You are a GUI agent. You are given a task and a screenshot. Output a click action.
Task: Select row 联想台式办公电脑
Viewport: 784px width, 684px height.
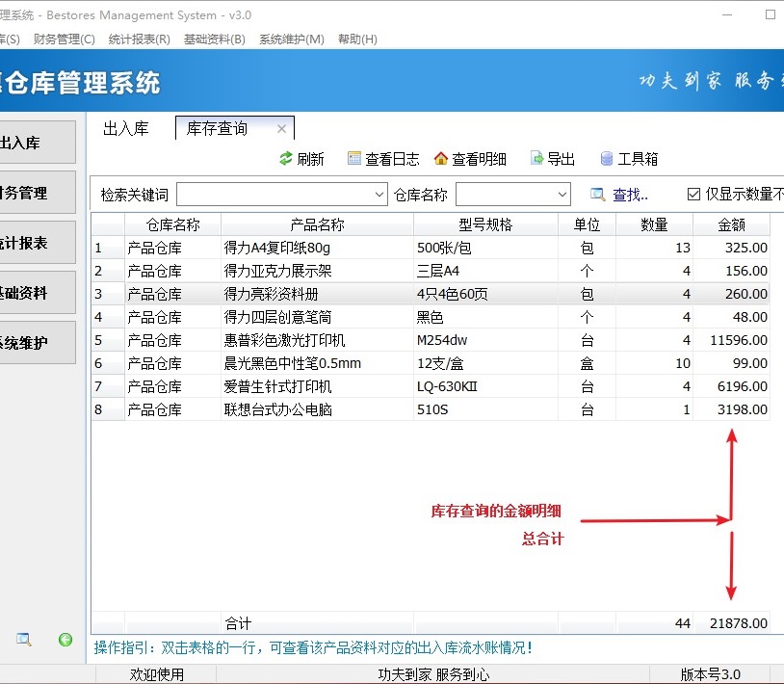tap(430, 409)
